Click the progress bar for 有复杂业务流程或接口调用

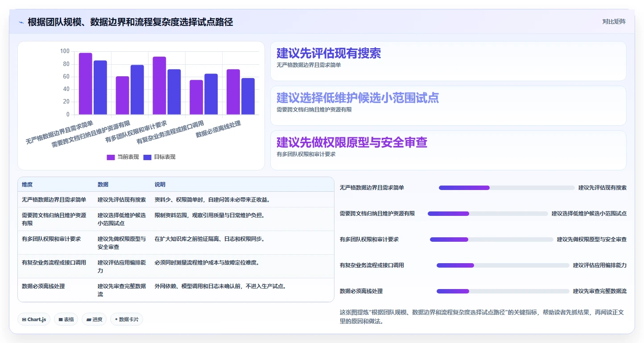(x=503, y=265)
